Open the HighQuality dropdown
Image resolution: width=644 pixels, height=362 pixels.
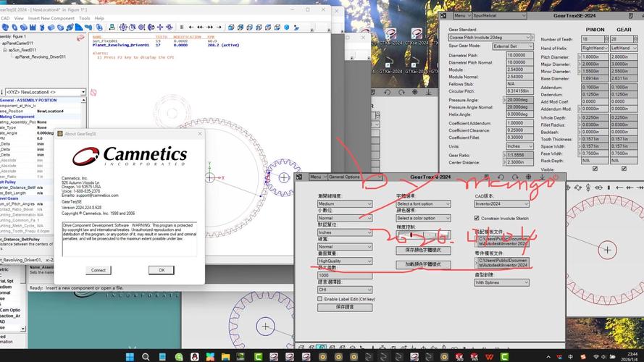tap(345, 261)
